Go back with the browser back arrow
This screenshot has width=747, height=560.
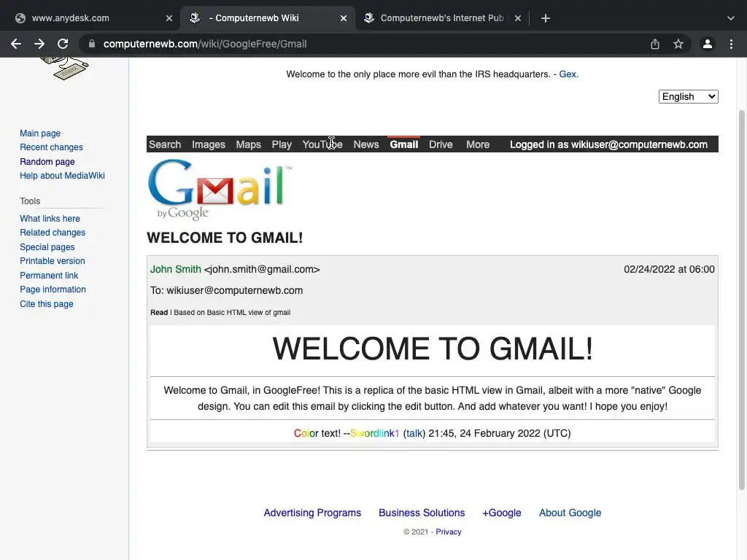point(16,44)
